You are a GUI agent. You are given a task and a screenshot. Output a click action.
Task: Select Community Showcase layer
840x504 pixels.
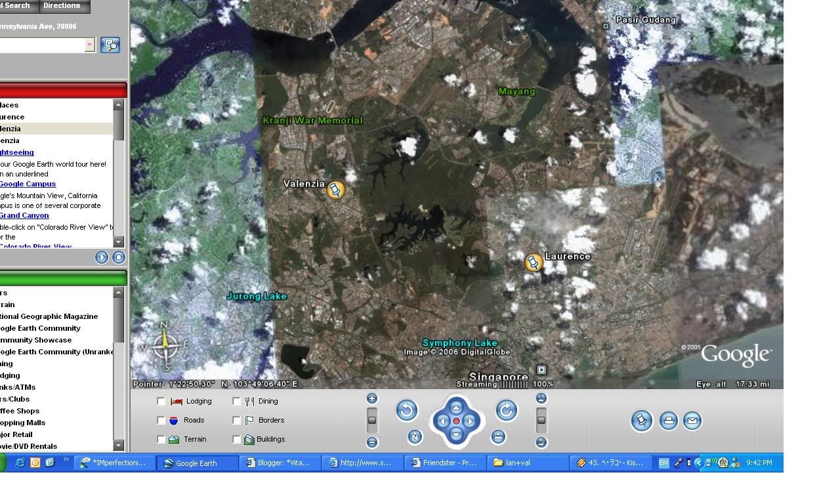[x=35, y=340]
